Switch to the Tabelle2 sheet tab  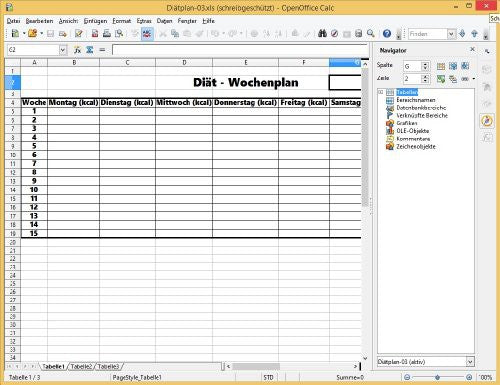[x=81, y=366]
